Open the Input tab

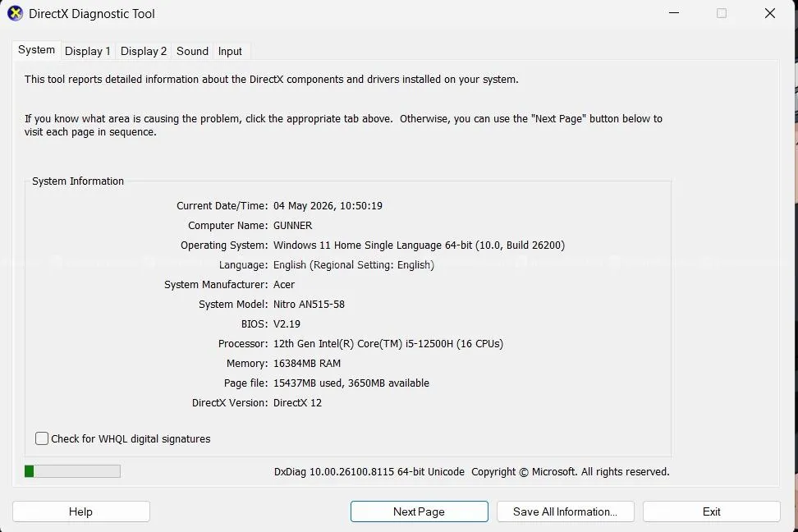pyautogui.click(x=230, y=51)
